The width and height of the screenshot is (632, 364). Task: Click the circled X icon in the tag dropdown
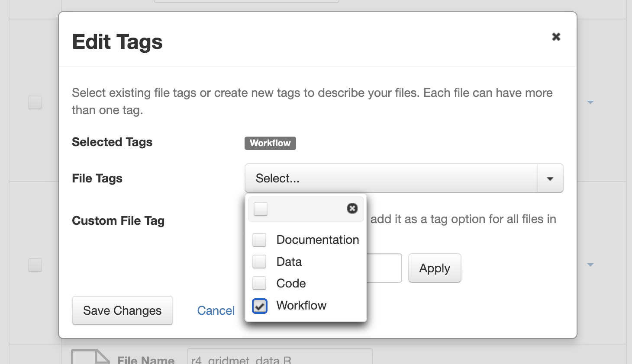click(352, 208)
